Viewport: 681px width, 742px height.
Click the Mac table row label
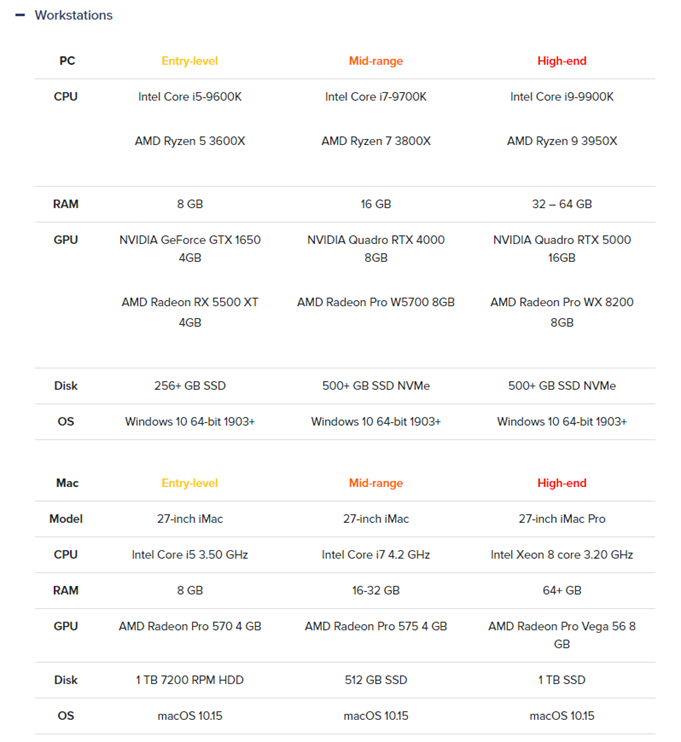click(67, 483)
